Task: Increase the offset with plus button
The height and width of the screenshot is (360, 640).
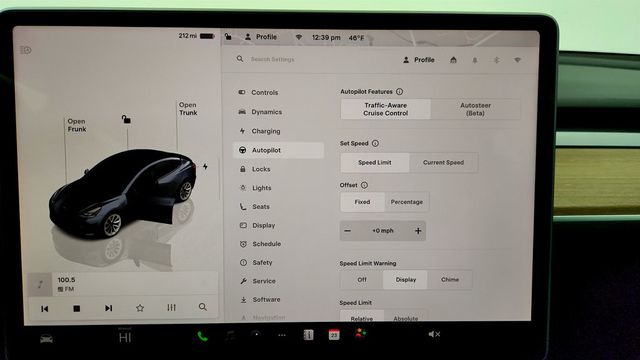Action: point(418,231)
